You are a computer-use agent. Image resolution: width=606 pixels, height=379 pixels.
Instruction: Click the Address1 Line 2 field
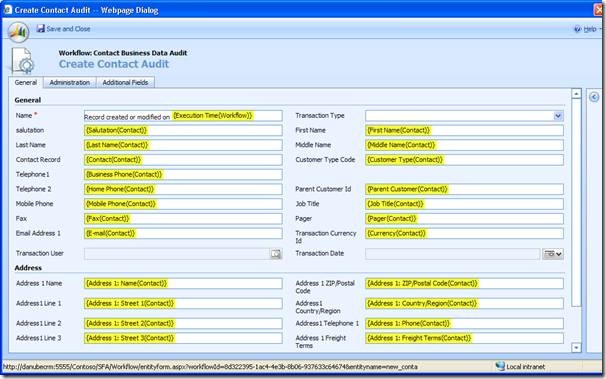pos(183,324)
